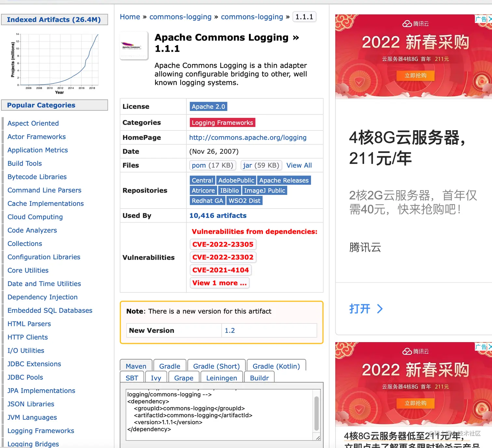492x448 pixels.
Task: Open Cache Implementations category
Action: pos(46,203)
